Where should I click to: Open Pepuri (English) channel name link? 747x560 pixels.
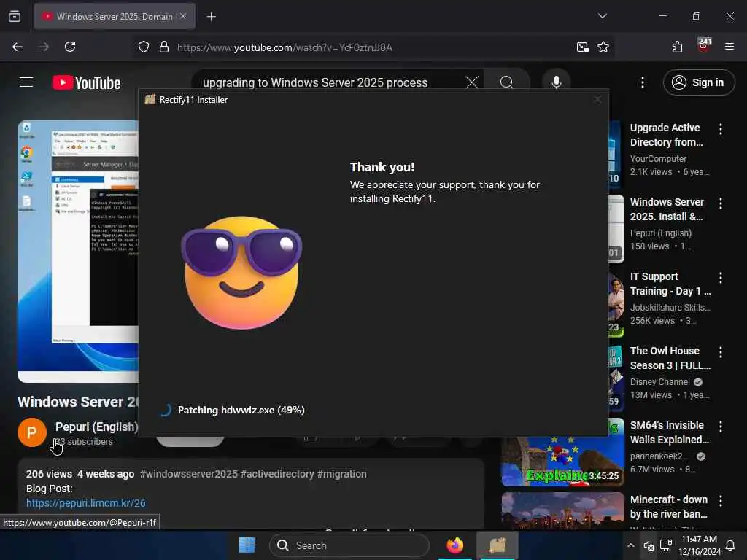click(x=97, y=427)
